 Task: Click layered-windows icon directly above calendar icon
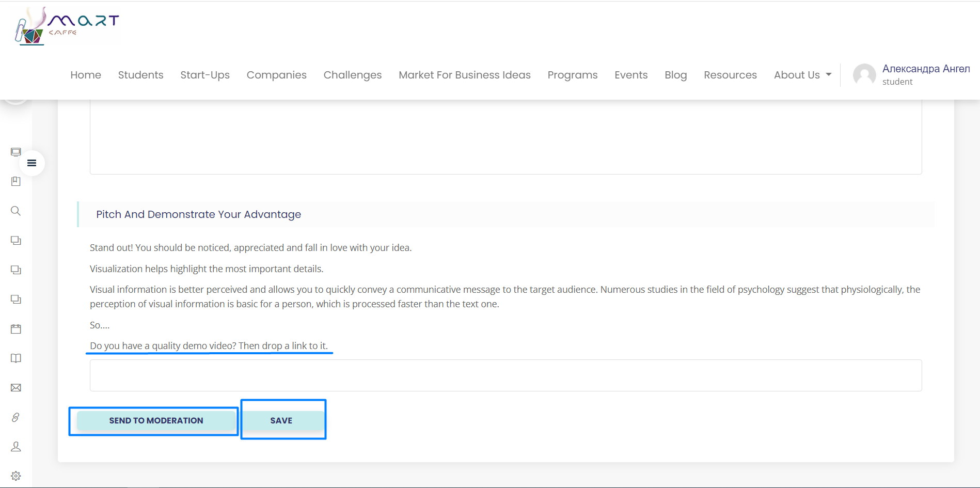click(x=16, y=299)
